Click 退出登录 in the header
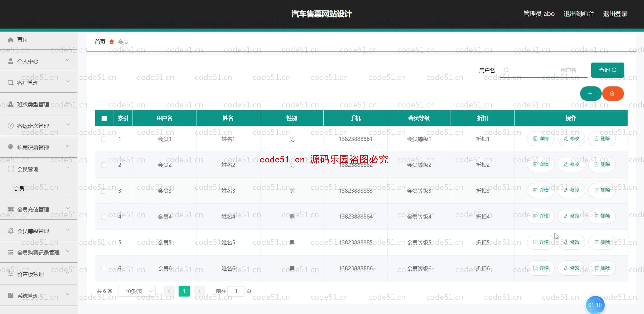This screenshot has width=644, height=314. [615, 14]
